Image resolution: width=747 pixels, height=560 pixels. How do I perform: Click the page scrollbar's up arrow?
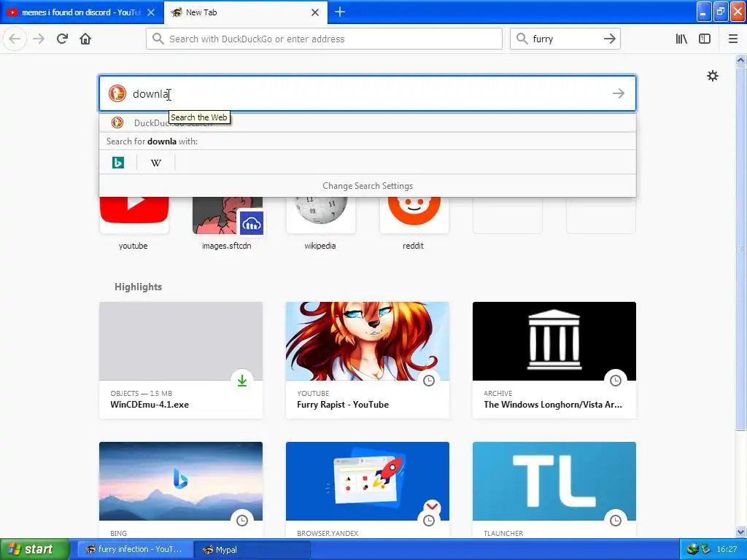tap(740, 60)
